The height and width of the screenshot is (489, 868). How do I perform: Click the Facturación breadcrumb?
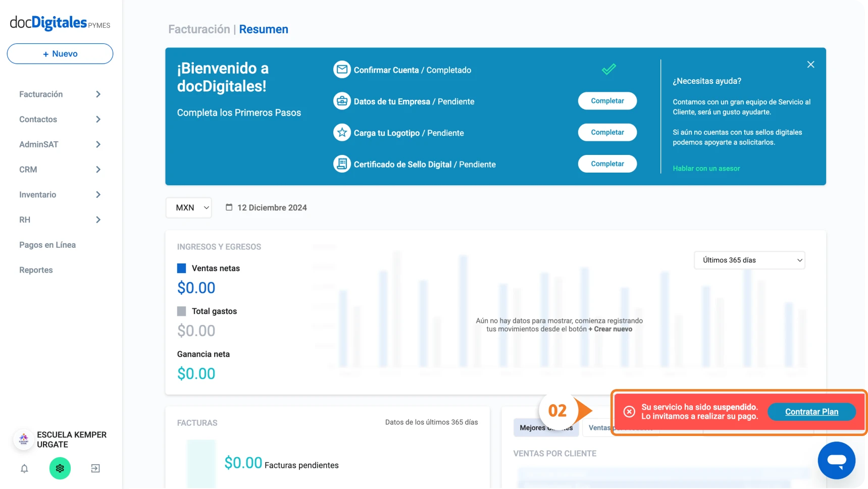(x=199, y=29)
